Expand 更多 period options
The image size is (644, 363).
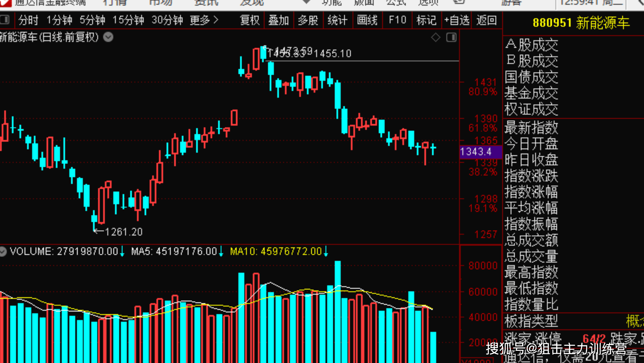tap(204, 20)
